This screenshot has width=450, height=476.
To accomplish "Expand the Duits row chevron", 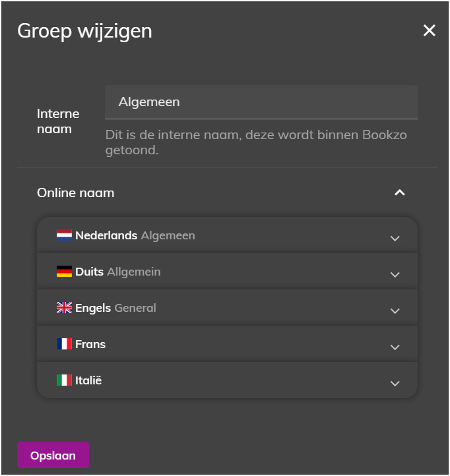I will point(395,274).
